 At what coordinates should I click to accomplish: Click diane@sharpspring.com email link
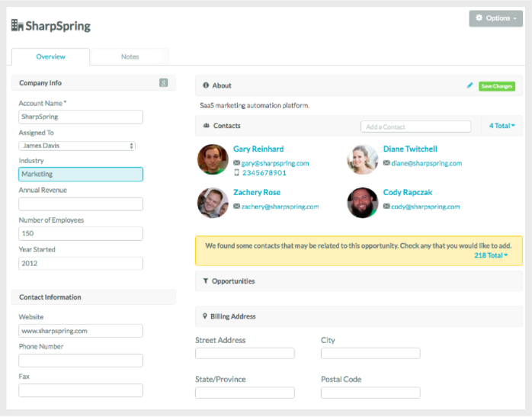click(427, 163)
